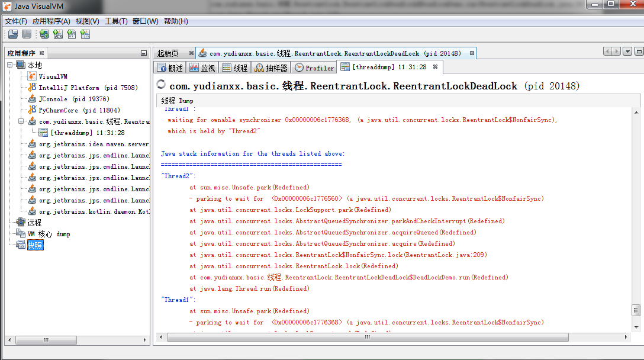Select the 快照 (Snapshots) node in the sidebar
The image size is (644, 360).
point(35,245)
